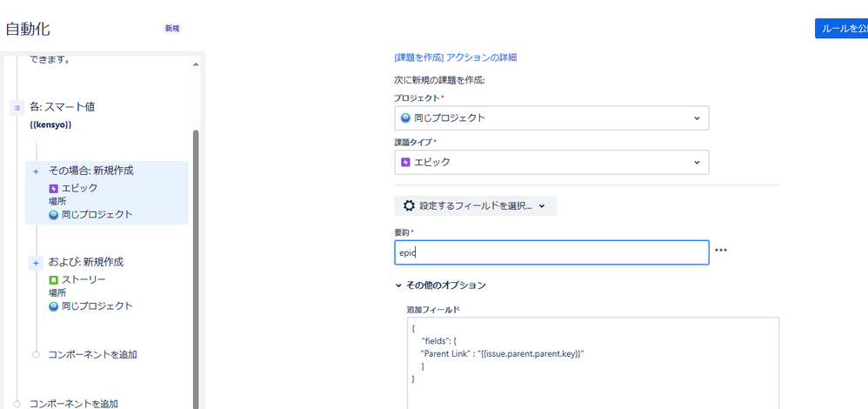Select the 各: スマート値 branch

pyautogui.click(x=62, y=107)
